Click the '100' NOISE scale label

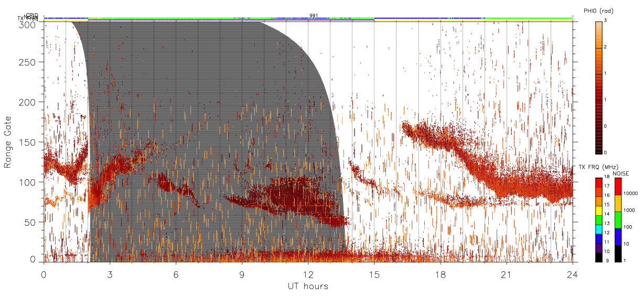628,227
